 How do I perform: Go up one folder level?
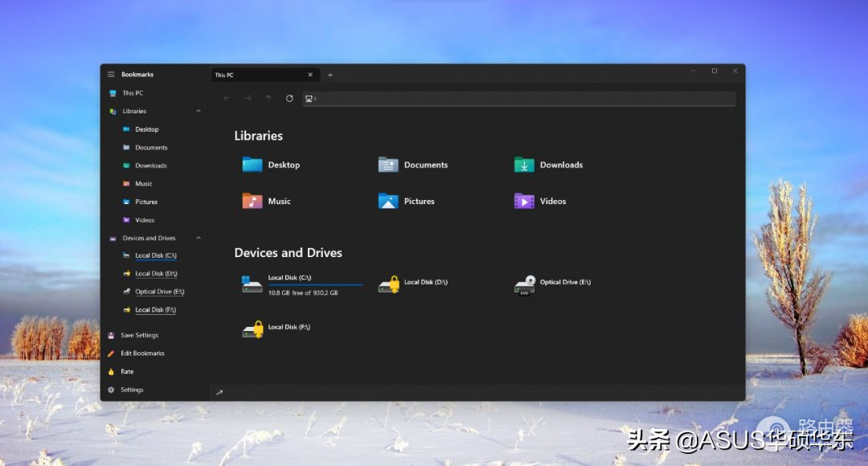(x=268, y=99)
